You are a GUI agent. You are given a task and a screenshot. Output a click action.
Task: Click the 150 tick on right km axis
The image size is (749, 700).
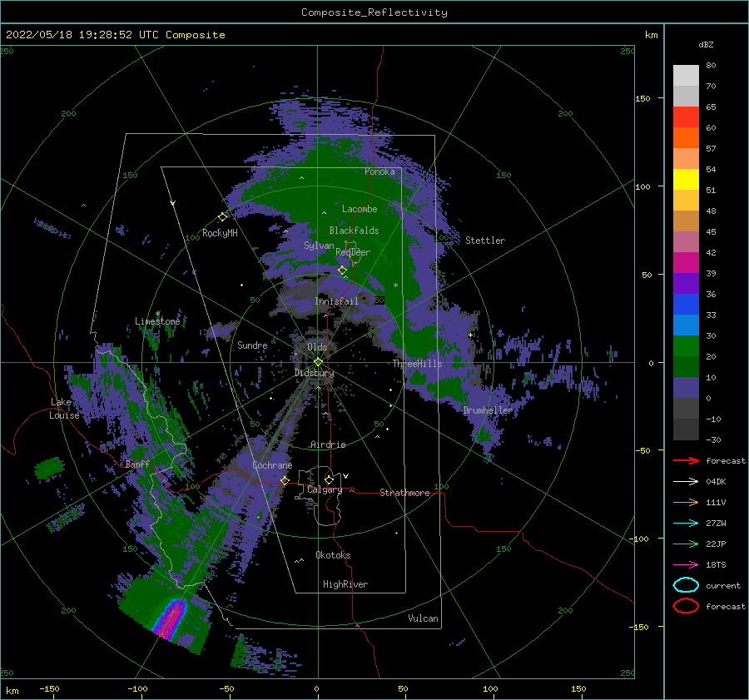coord(642,98)
